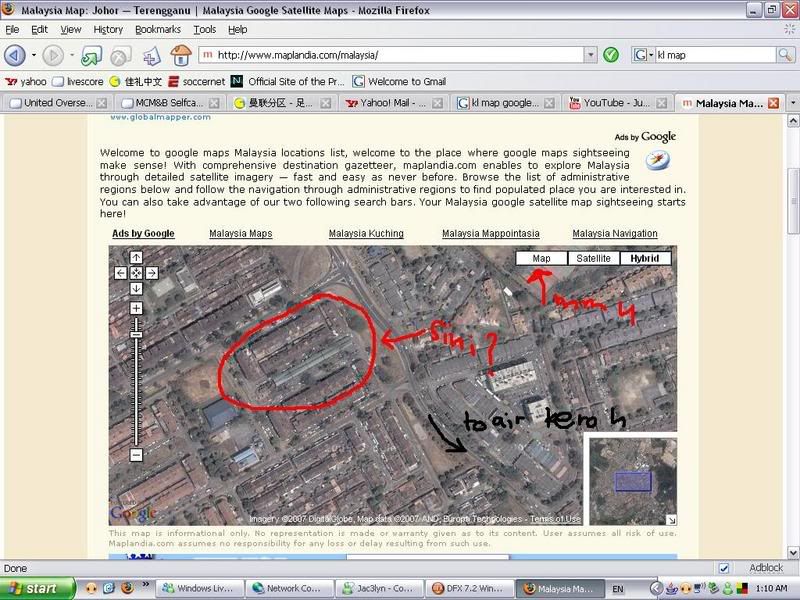Switch to Windows Live taskbar button
Screen dimensions: 800x600
[x=199, y=588]
